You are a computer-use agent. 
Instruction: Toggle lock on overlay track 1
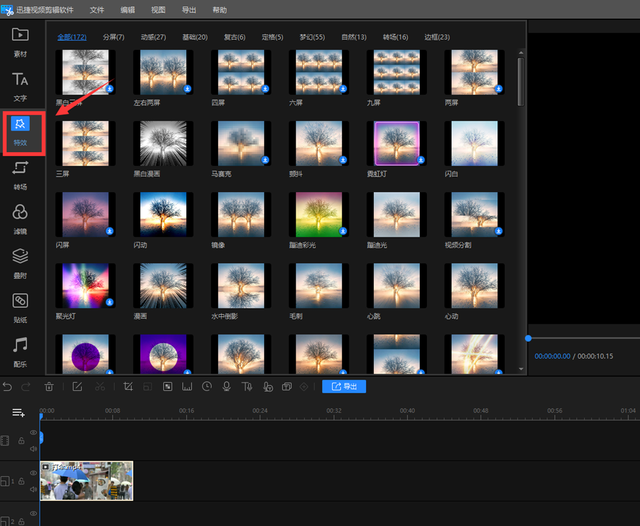[x=21, y=482]
